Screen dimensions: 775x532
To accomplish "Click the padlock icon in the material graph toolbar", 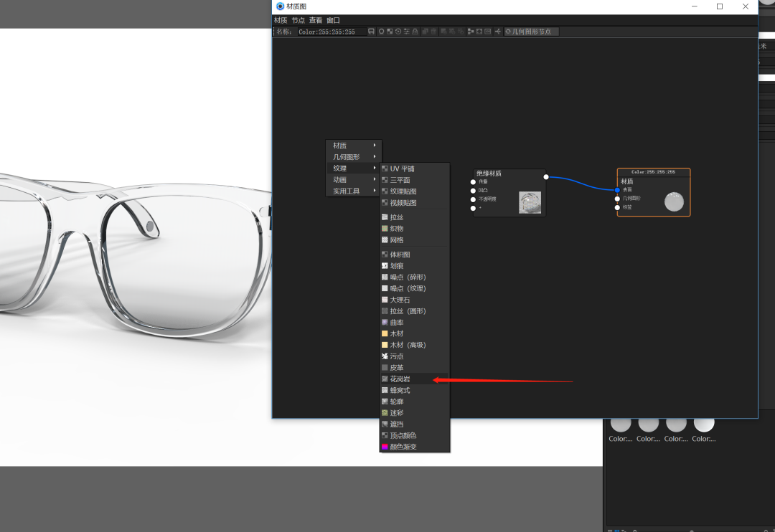I will [x=415, y=32].
